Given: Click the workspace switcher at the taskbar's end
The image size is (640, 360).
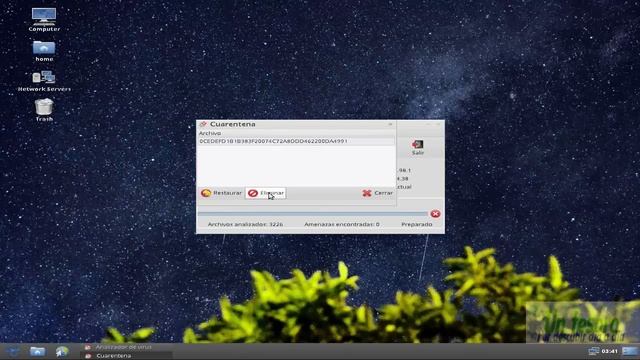Looking at the screenshot, I should (x=630, y=351).
